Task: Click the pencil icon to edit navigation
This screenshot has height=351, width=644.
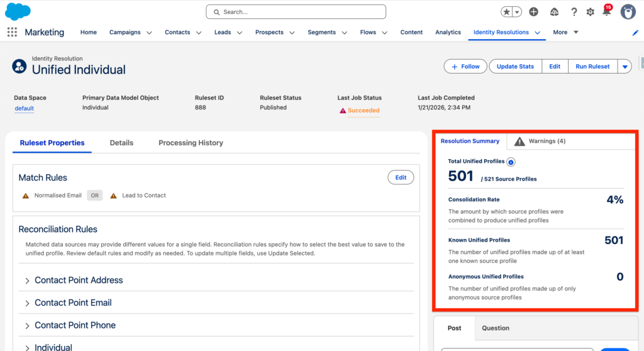Action: click(635, 33)
